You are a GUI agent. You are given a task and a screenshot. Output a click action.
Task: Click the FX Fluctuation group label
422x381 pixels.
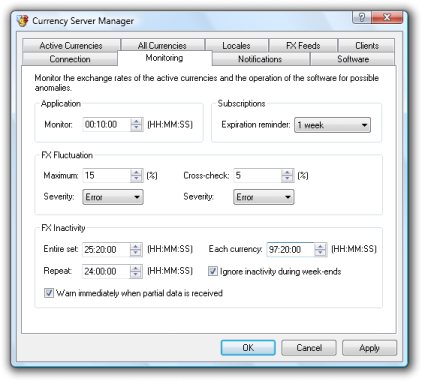tap(67, 155)
